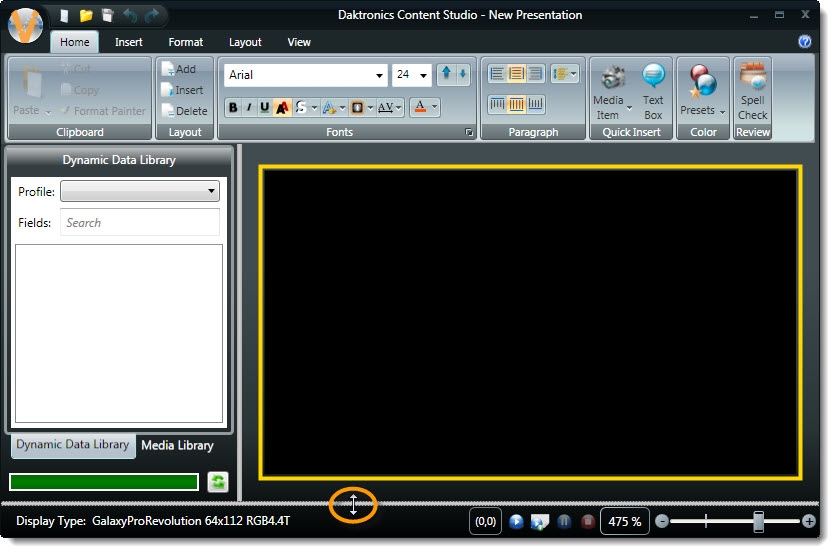Click the Fields search input box

point(140,222)
